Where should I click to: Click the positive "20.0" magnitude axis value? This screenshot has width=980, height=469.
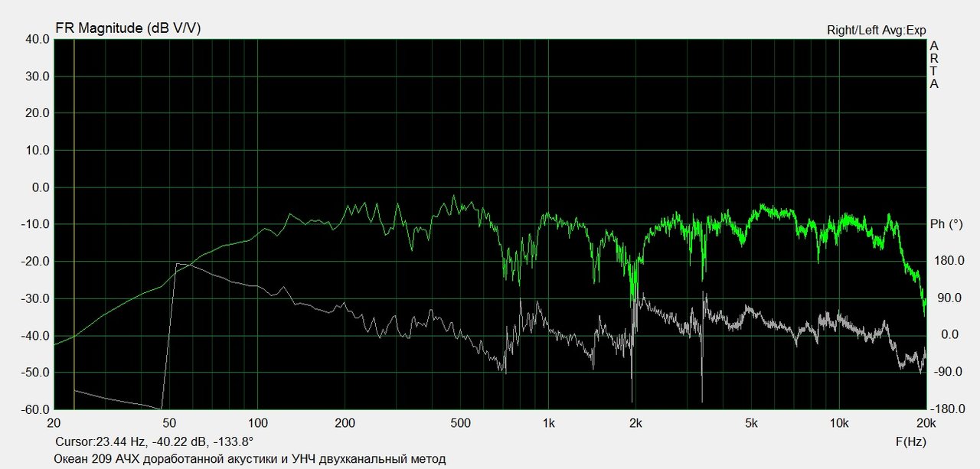pyautogui.click(x=36, y=113)
